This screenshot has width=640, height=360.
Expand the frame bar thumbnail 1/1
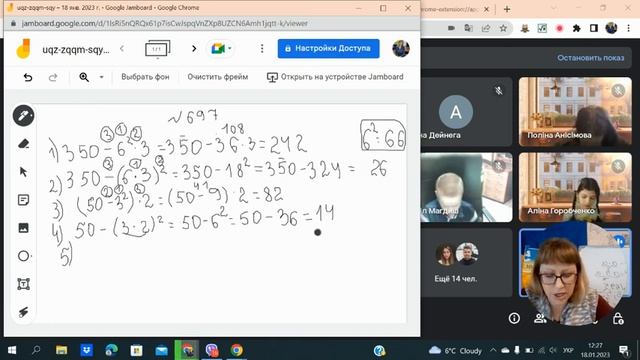(x=158, y=49)
